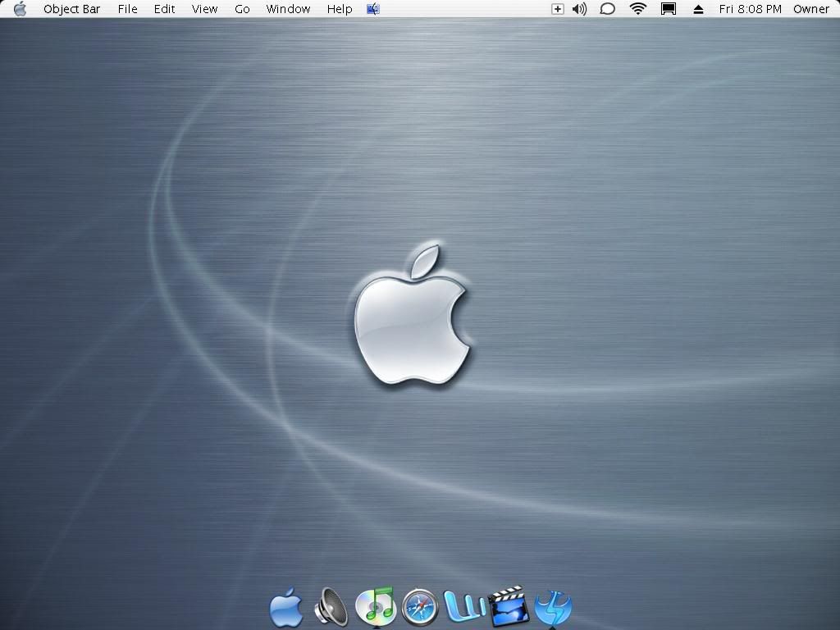Viewport: 840px width, 630px height.
Task: Click the eject icon in menu bar
Action: pyautogui.click(x=698, y=9)
